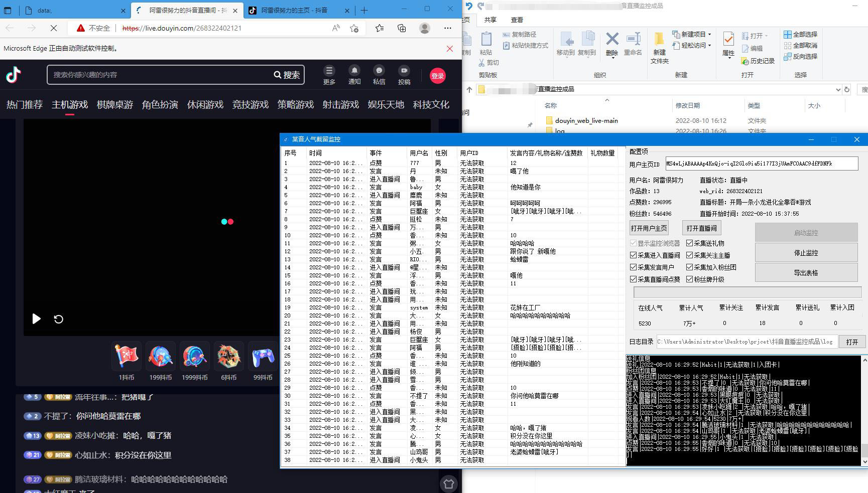The width and height of the screenshot is (868, 493).
Task: Select the 1999抖币 gift icon
Action: (195, 357)
